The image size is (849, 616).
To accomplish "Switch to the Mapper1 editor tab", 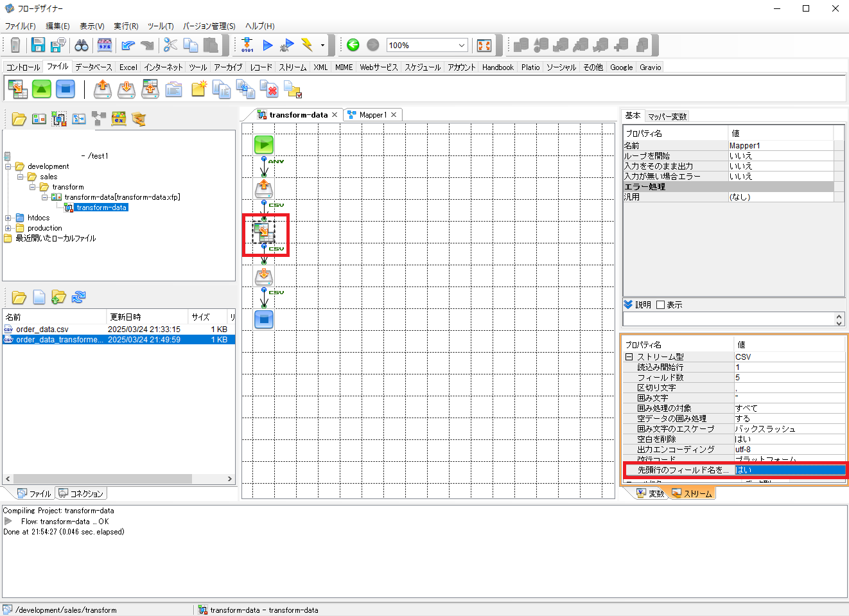I will point(373,115).
